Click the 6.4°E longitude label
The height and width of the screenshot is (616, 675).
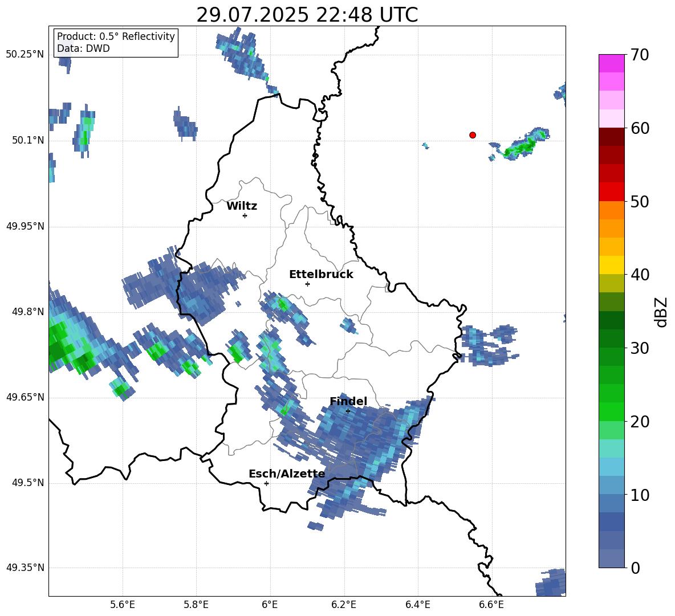click(x=417, y=605)
